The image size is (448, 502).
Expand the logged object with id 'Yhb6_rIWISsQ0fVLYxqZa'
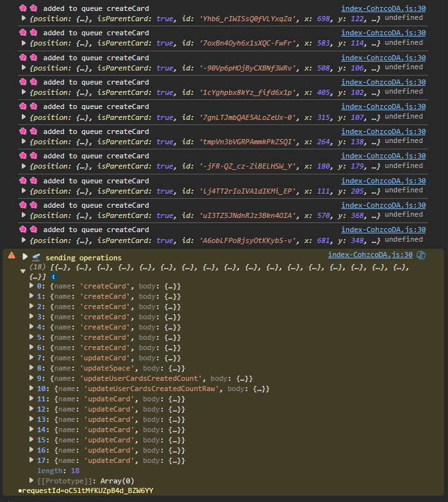[x=24, y=19]
